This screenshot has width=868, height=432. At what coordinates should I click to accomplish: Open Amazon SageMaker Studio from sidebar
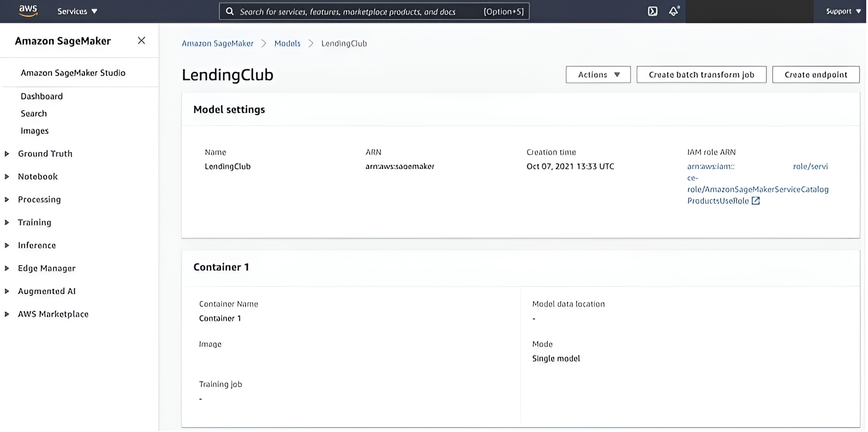point(73,73)
